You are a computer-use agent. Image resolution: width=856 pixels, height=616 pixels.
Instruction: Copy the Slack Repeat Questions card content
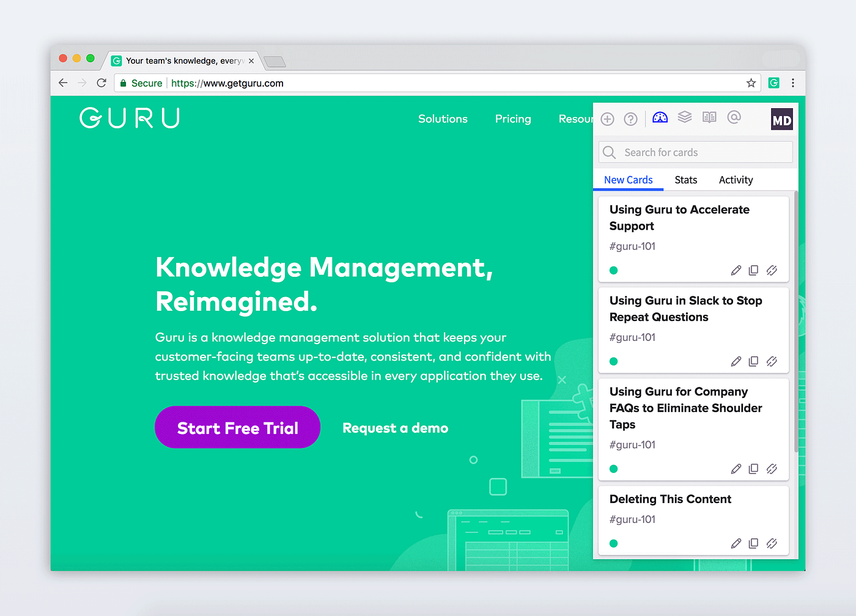click(x=754, y=361)
